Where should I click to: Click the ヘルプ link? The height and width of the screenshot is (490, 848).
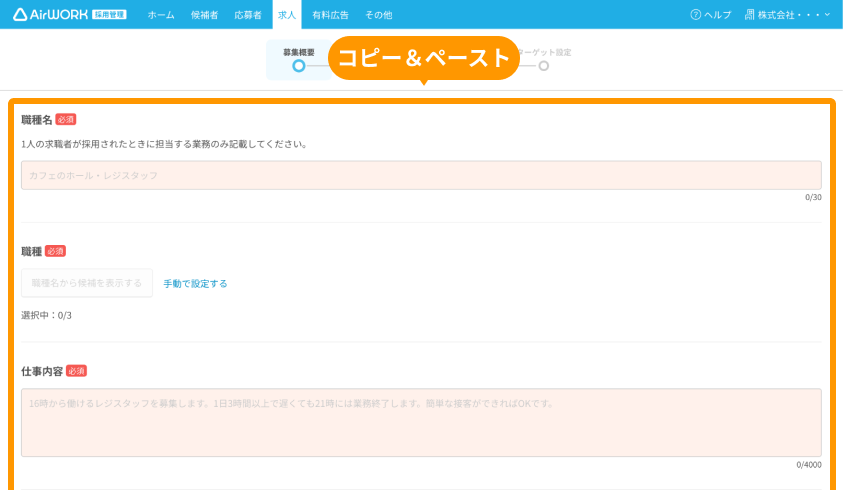[717, 15]
